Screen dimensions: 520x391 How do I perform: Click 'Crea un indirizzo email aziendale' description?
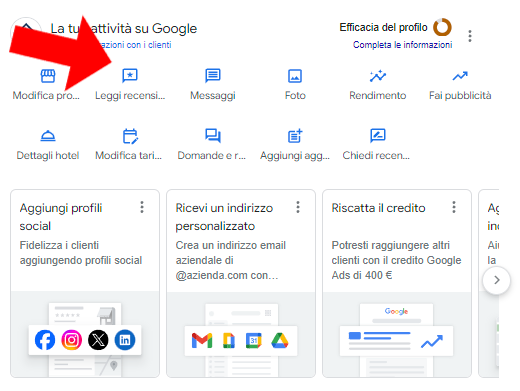tap(231, 260)
